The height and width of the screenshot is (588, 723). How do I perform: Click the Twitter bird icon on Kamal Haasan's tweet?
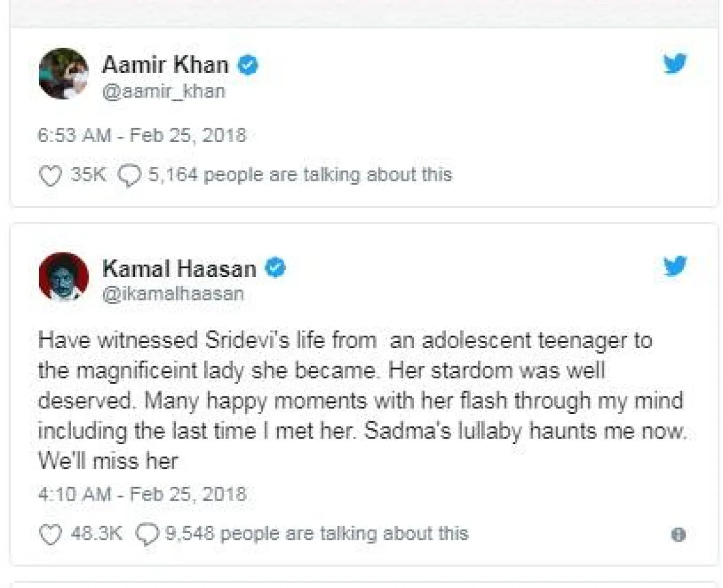click(x=675, y=266)
